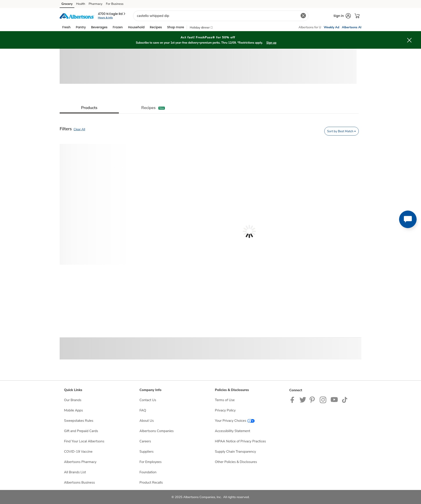
Task: Open Terms of Use link
Action: pos(225,400)
